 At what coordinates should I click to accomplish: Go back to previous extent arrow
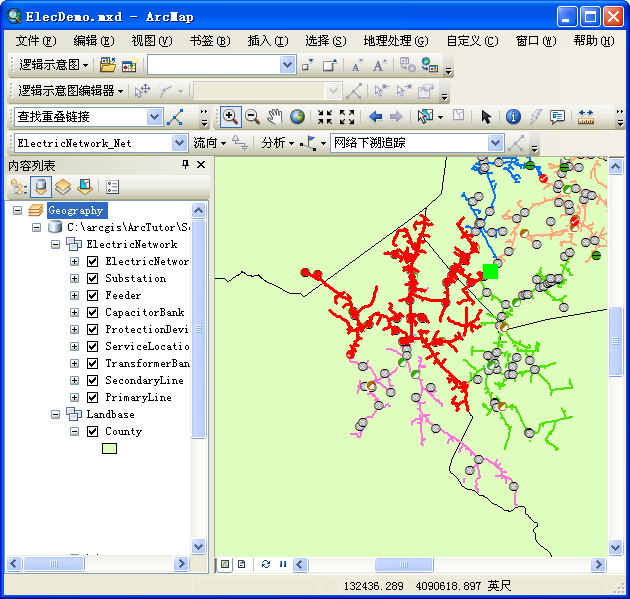point(376,117)
